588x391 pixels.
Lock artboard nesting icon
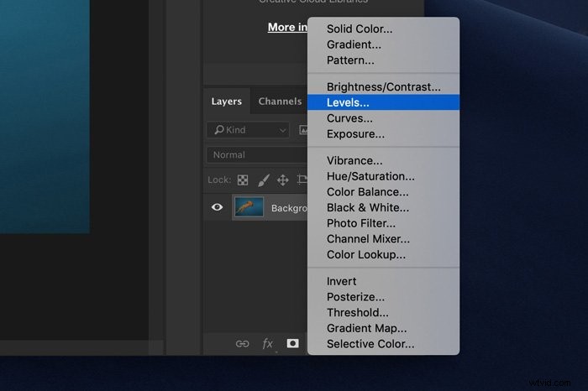(x=302, y=180)
